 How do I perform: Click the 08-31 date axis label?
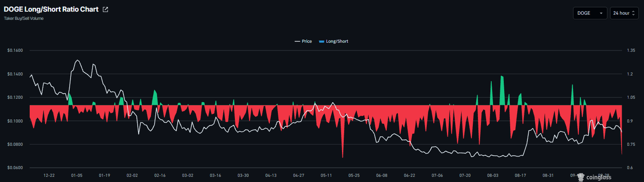pos(548,176)
